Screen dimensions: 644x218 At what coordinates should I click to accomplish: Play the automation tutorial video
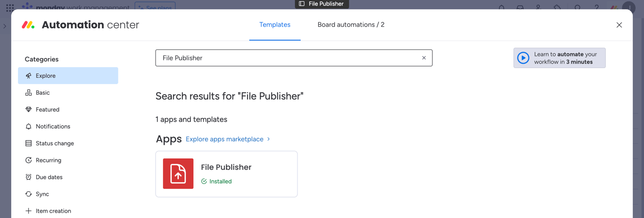click(523, 58)
